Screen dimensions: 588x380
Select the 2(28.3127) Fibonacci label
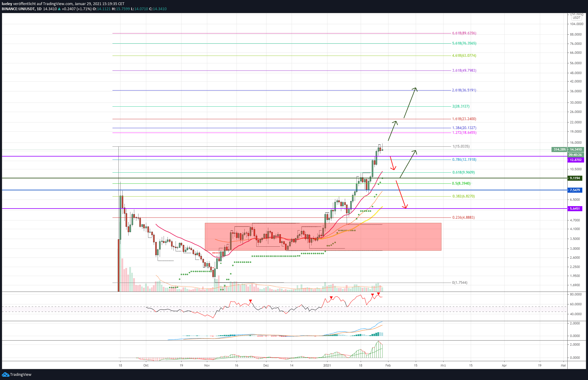(x=461, y=106)
